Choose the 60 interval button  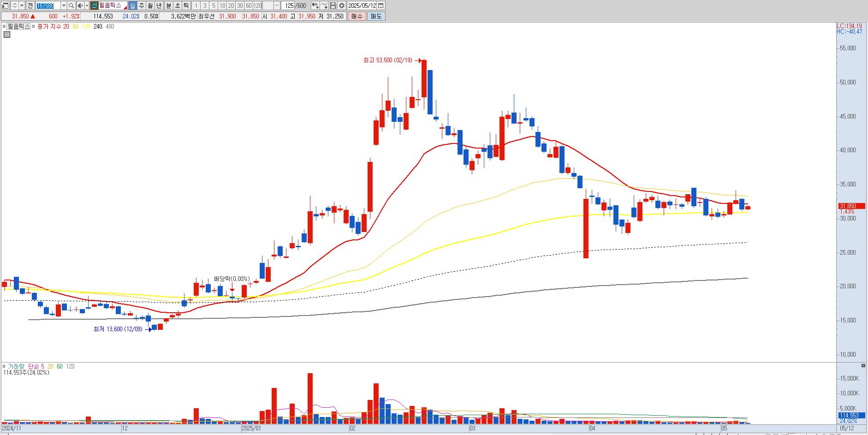[x=249, y=6]
